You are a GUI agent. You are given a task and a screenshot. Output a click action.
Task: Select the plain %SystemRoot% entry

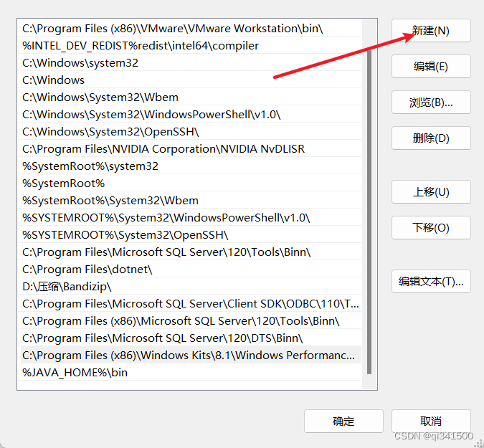point(189,184)
